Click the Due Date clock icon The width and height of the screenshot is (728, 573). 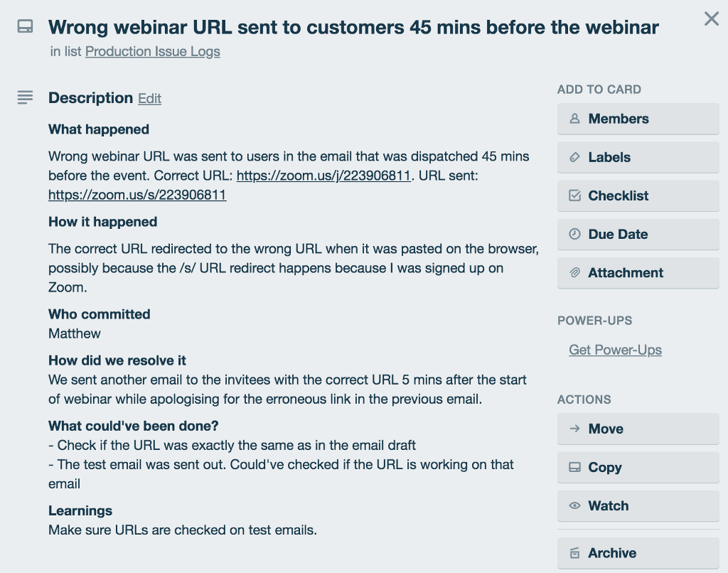coord(574,234)
